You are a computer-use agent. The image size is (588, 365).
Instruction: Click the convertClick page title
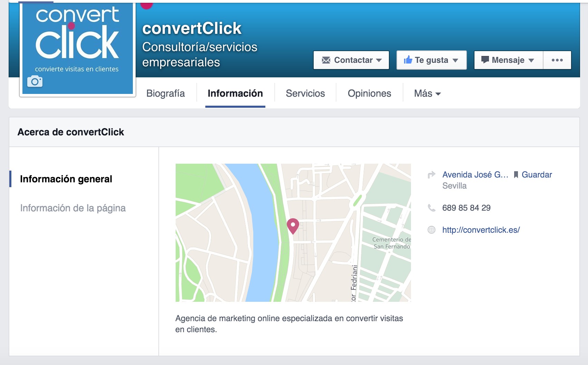[192, 28]
